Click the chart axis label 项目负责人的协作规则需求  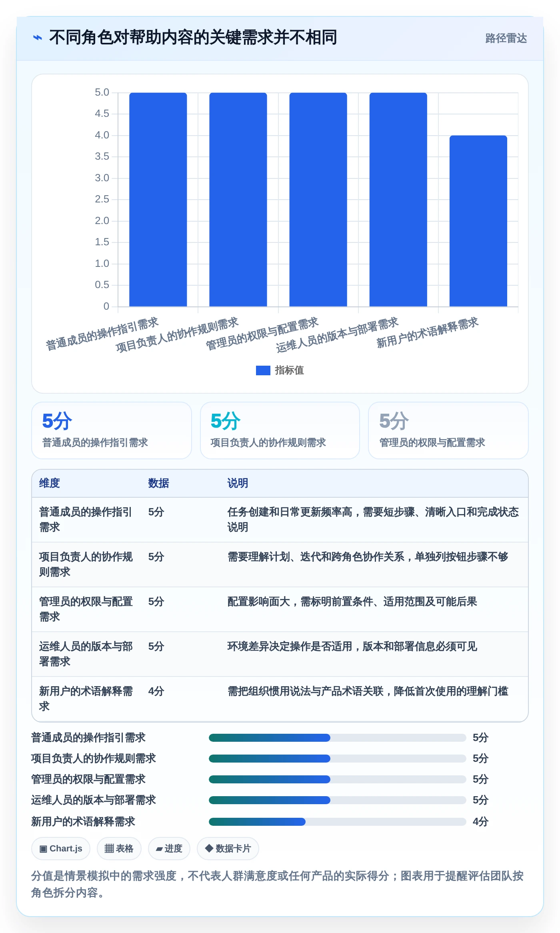pyautogui.click(x=177, y=335)
